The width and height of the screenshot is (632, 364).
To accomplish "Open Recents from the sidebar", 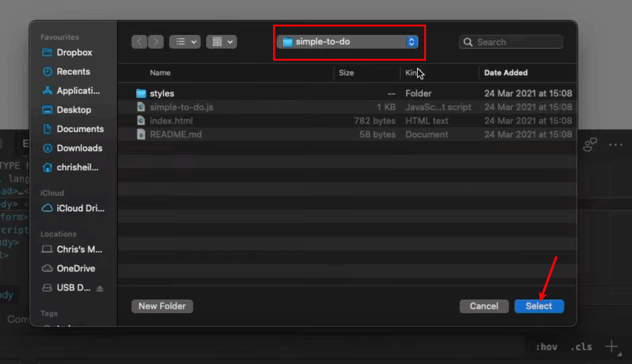I will [x=73, y=72].
